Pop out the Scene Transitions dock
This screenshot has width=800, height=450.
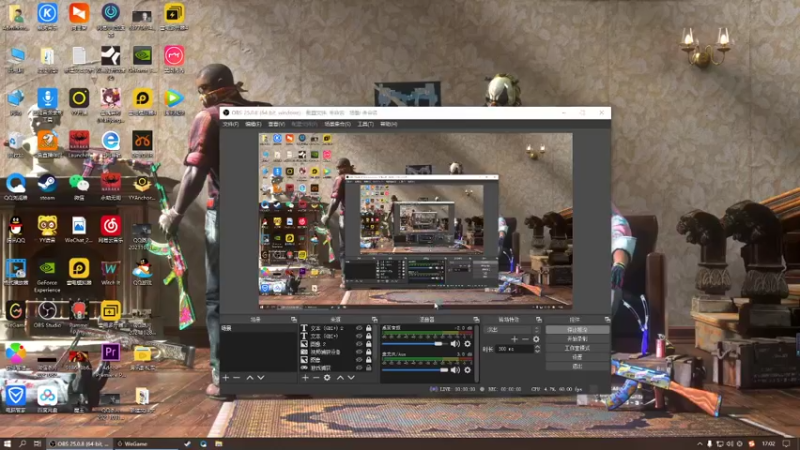539,319
